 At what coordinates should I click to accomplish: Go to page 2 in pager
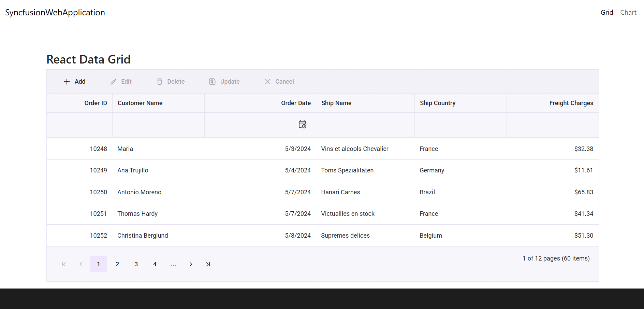tap(117, 264)
